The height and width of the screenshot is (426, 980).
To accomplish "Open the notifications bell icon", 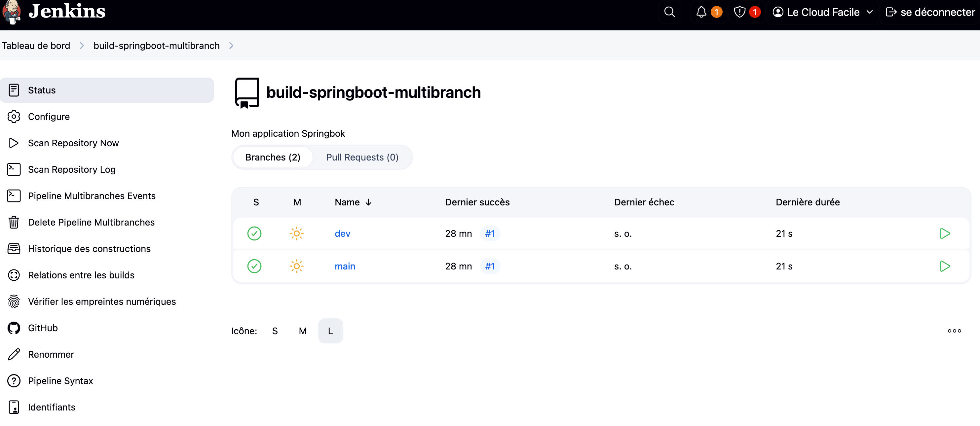I will (701, 12).
